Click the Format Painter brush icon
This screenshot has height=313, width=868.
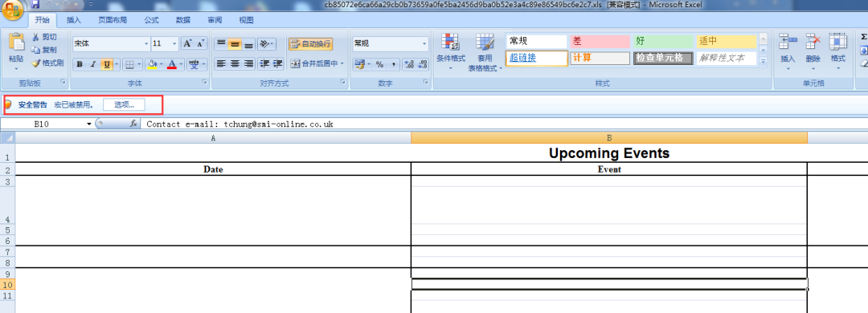36,63
